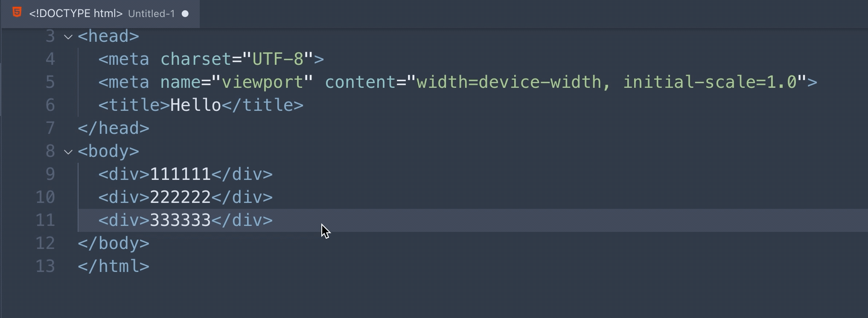The width and height of the screenshot is (868, 318).
Task: Click the 222222 div text
Action: (x=180, y=197)
